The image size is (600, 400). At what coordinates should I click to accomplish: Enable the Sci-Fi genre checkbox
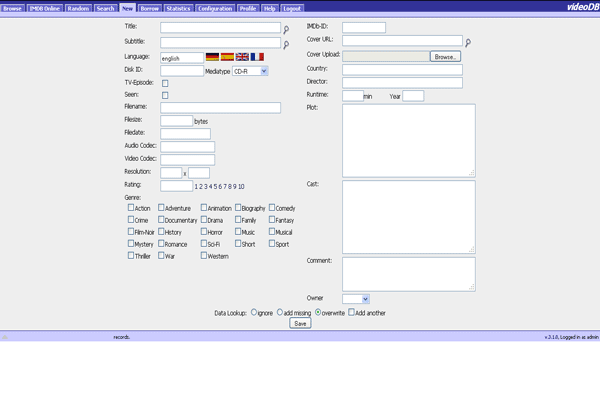pyautogui.click(x=204, y=243)
